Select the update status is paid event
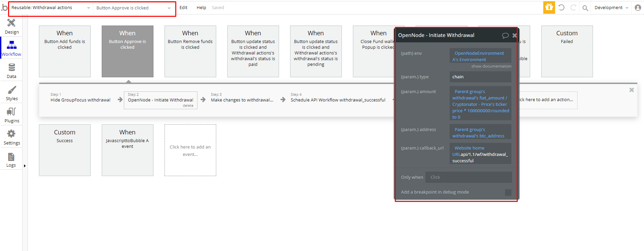 [253, 51]
